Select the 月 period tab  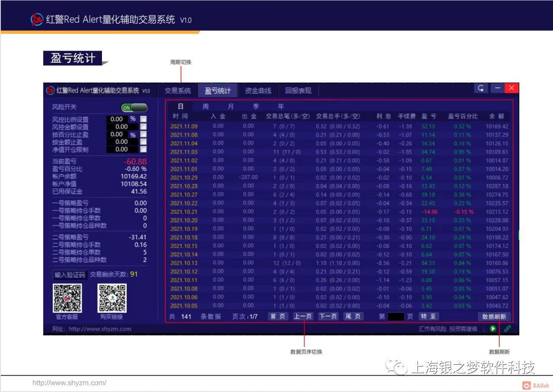point(231,106)
